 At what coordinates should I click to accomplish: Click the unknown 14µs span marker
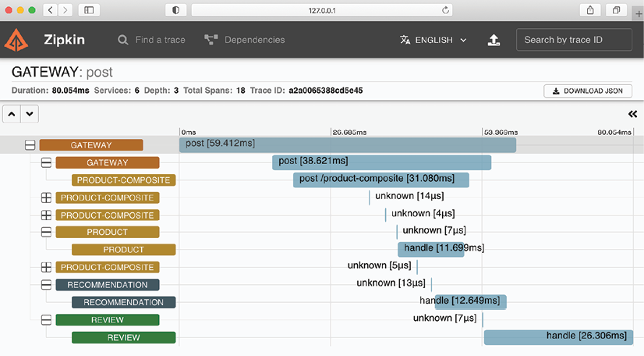pos(370,198)
